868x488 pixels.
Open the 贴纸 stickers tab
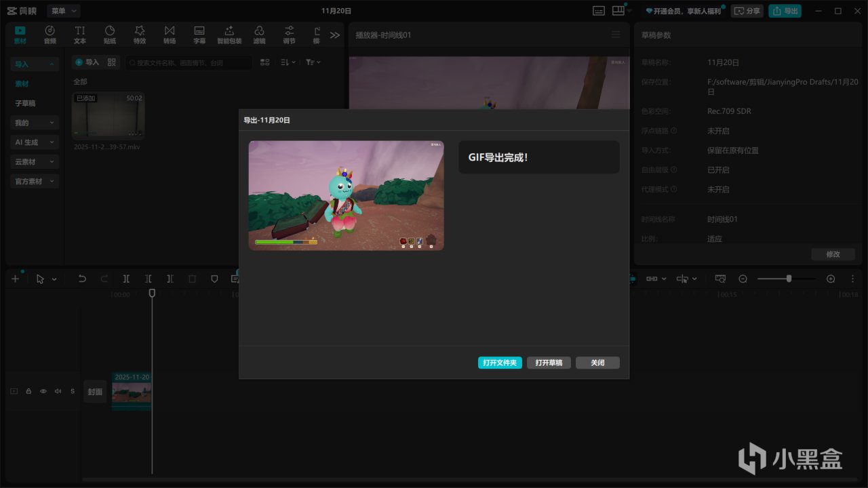click(x=110, y=35)
